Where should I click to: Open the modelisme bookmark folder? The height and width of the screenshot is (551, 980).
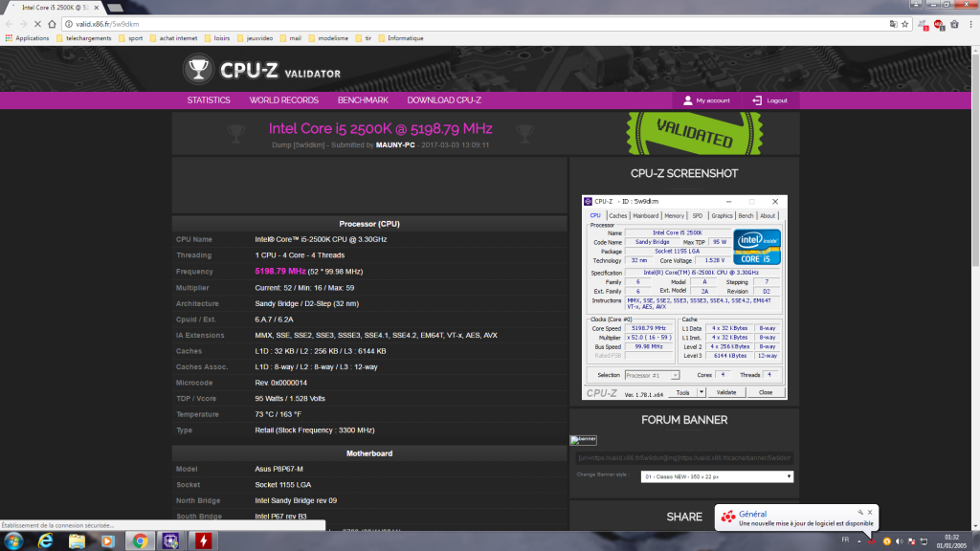click(328, 38)
